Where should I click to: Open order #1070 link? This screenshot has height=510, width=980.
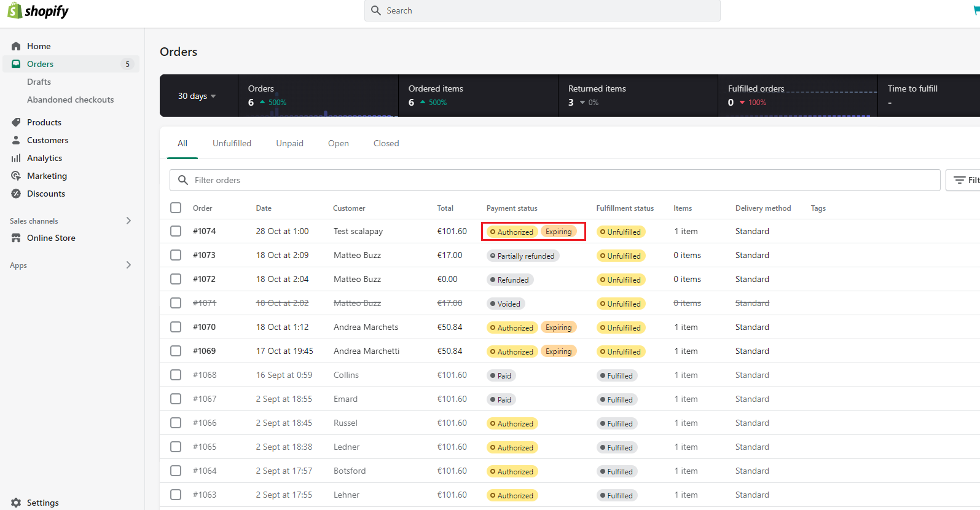[x=204, y=327]
